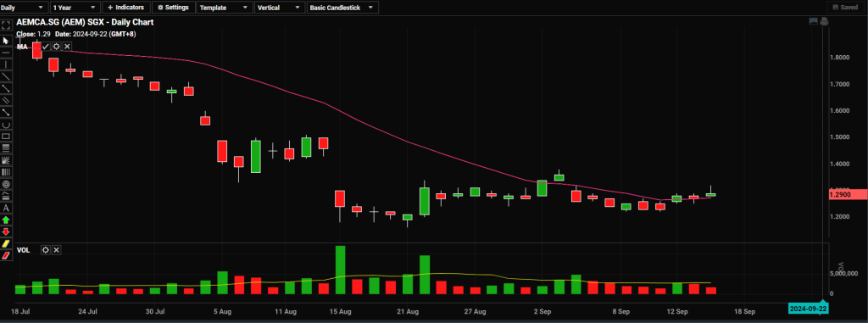The height and width of the screenshot is (323, 868).
Task: Select the Fibonacci retracement lines tool
Action: pyautogui.click(x=6, y=148)
